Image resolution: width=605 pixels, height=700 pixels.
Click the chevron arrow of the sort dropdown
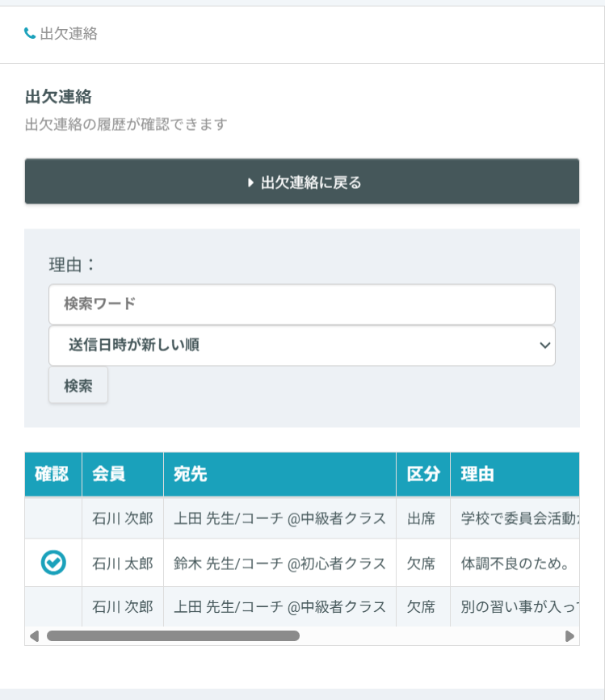(545, 346)
